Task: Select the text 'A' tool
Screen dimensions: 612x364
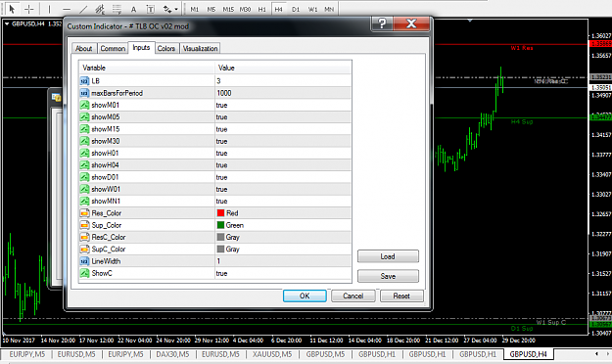Action: [x=133, y=9]
